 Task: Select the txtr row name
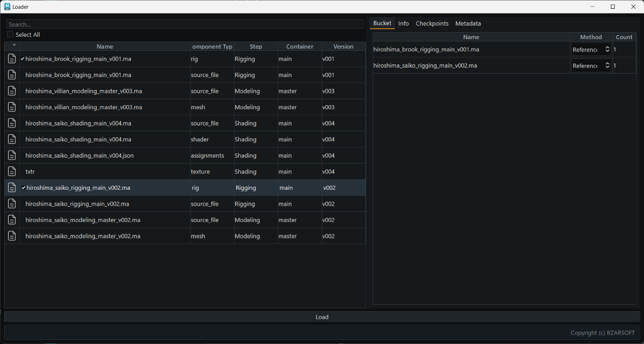(x=30, y=171)
